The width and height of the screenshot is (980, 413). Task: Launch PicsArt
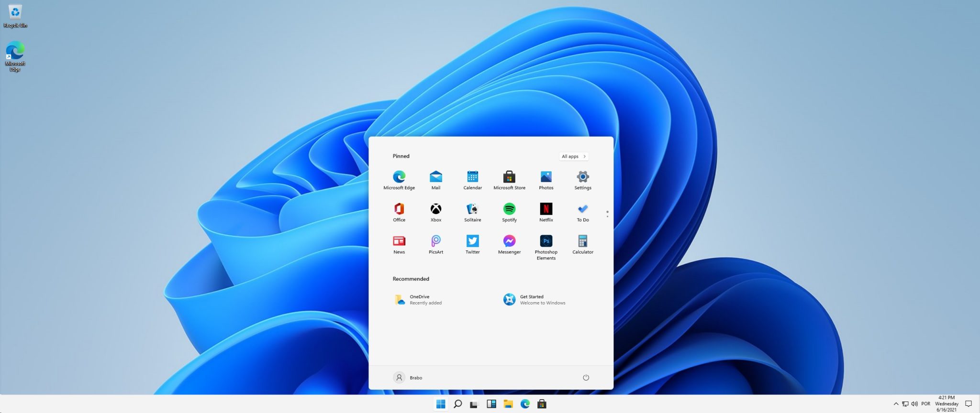point(435,244)
